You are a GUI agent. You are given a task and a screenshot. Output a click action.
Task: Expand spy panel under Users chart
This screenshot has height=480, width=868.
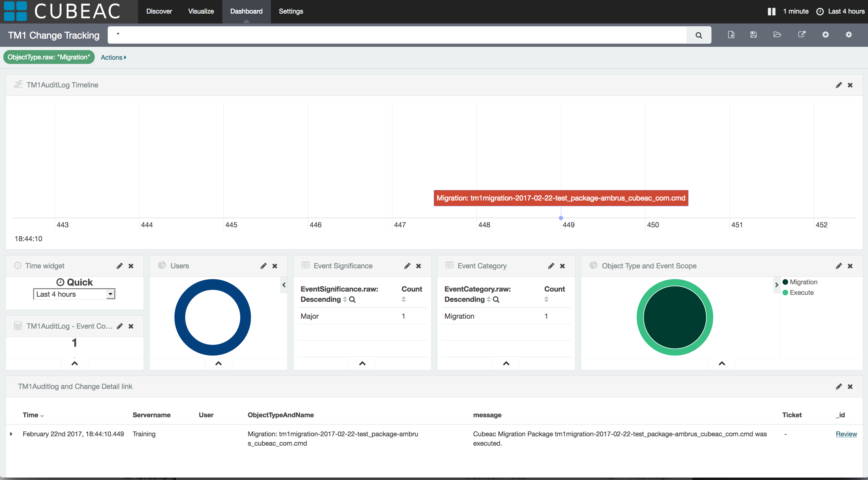click(x=218, y=363)
